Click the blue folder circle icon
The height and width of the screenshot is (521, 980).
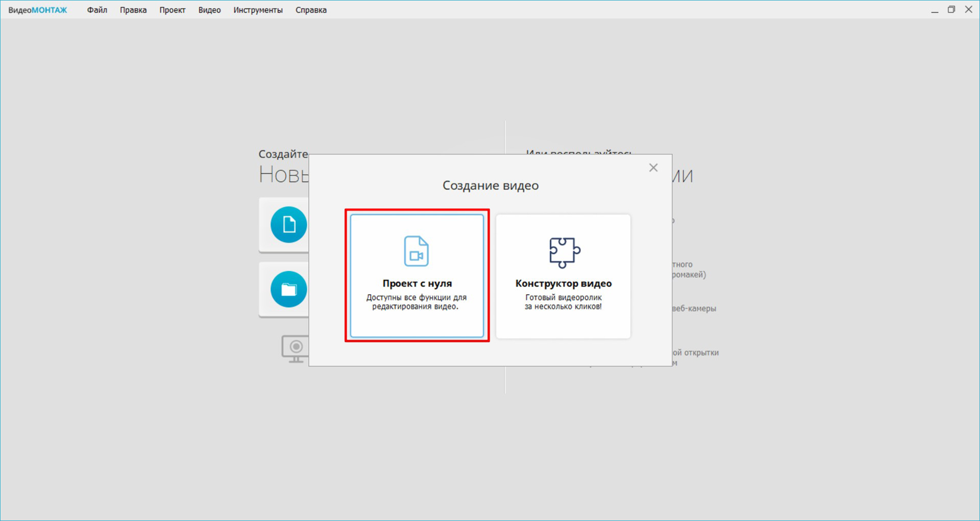click(288, 289)
